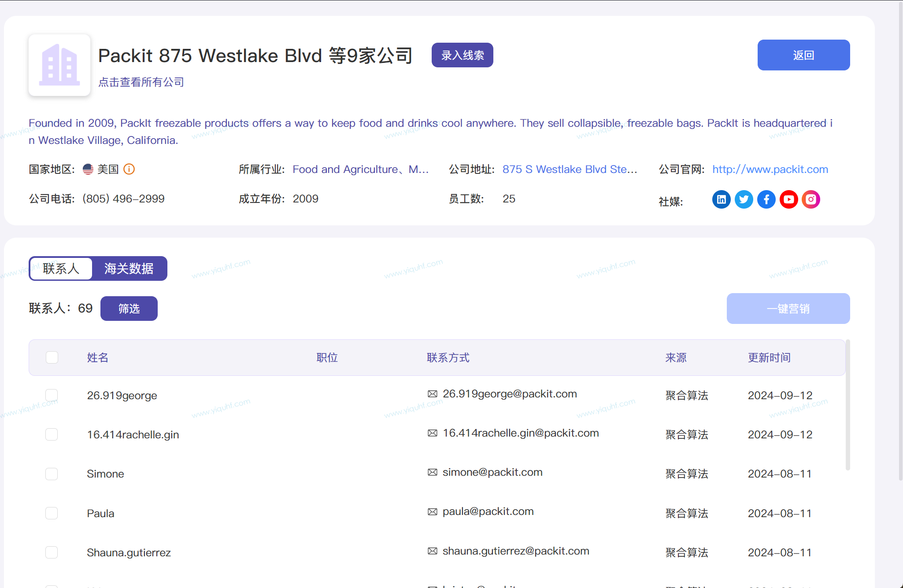This screenshot has height=588, width=903.
Task: Click the 联系方式 column header
Action: click(448, 357)
